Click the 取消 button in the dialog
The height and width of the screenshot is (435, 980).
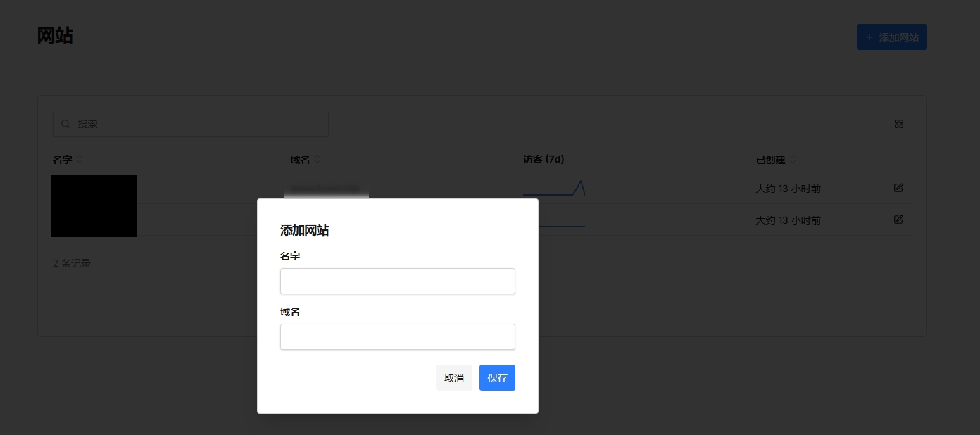pos(454,377)
